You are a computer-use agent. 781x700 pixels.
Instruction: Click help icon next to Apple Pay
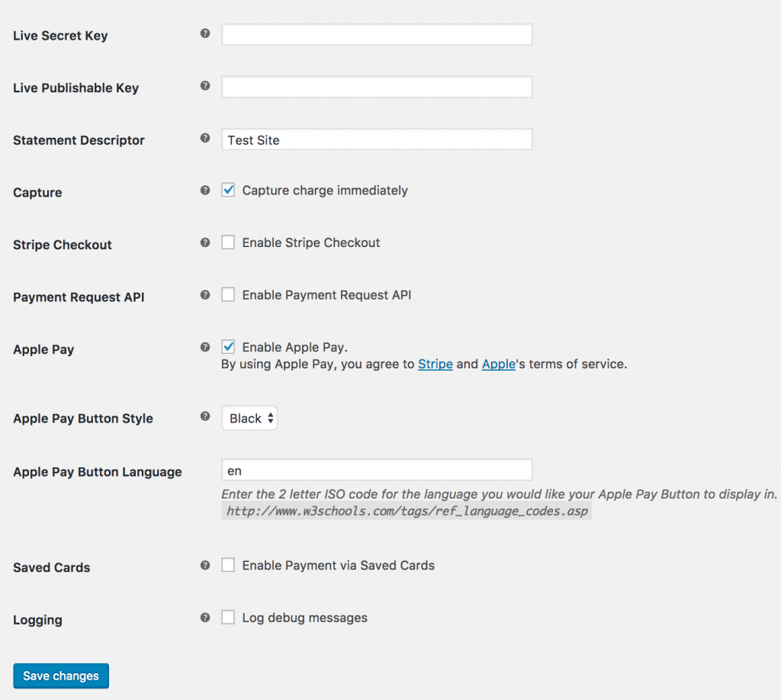205,347
